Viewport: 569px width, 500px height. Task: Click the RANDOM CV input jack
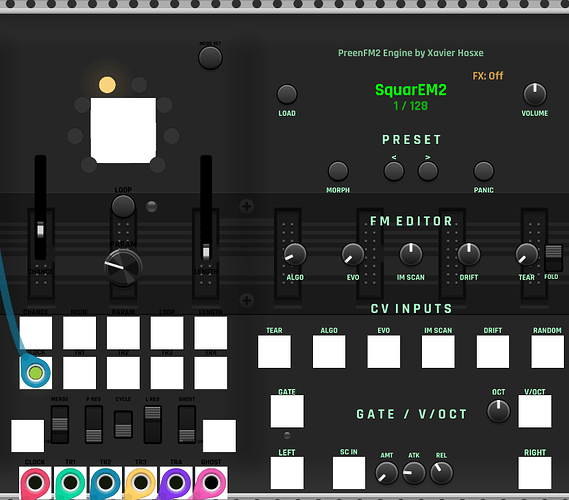[x=548, y=352]
